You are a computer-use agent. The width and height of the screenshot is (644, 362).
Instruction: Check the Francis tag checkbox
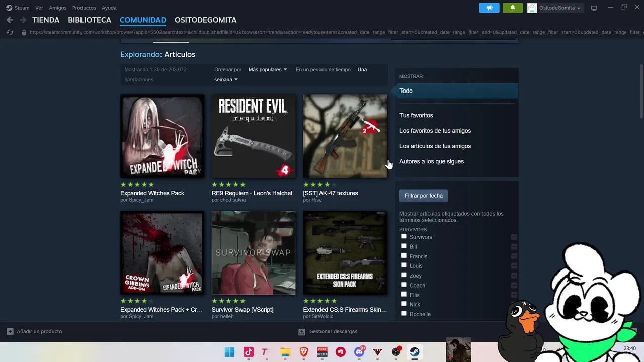404,255
